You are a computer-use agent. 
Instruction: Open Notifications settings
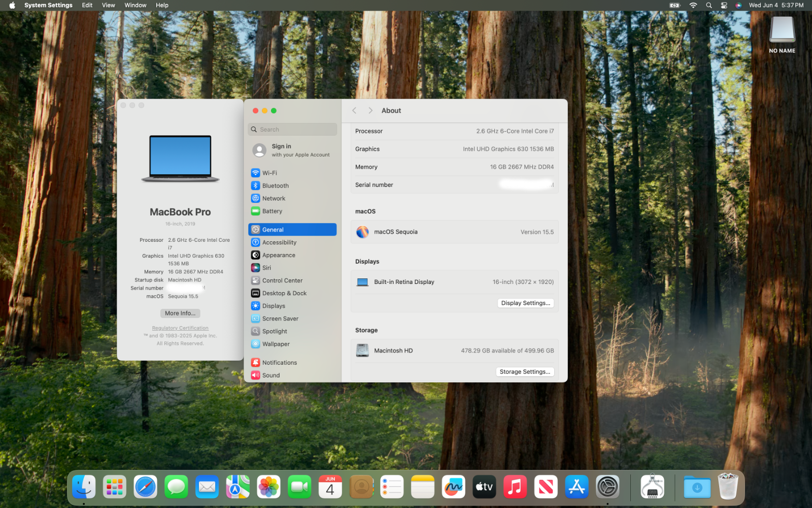point(292,362)
